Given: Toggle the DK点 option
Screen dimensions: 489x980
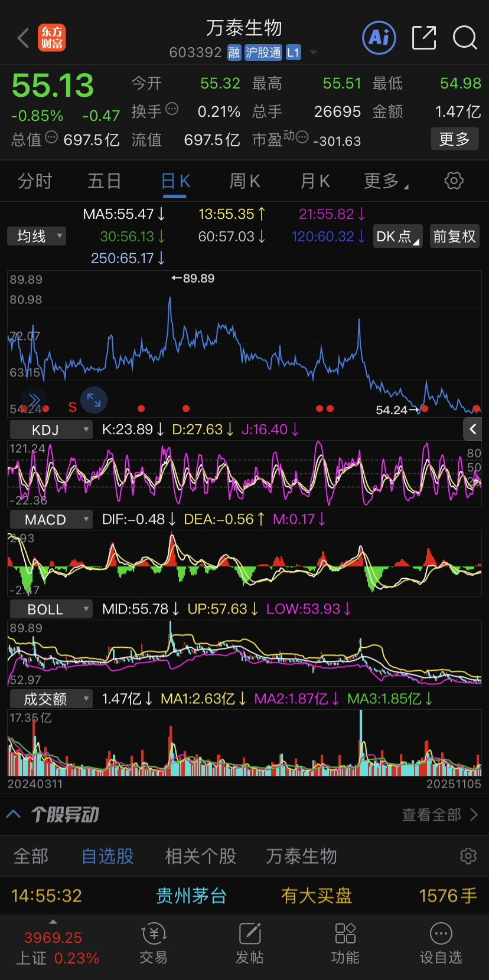Looking at the screenshot, I should [397, 237].
